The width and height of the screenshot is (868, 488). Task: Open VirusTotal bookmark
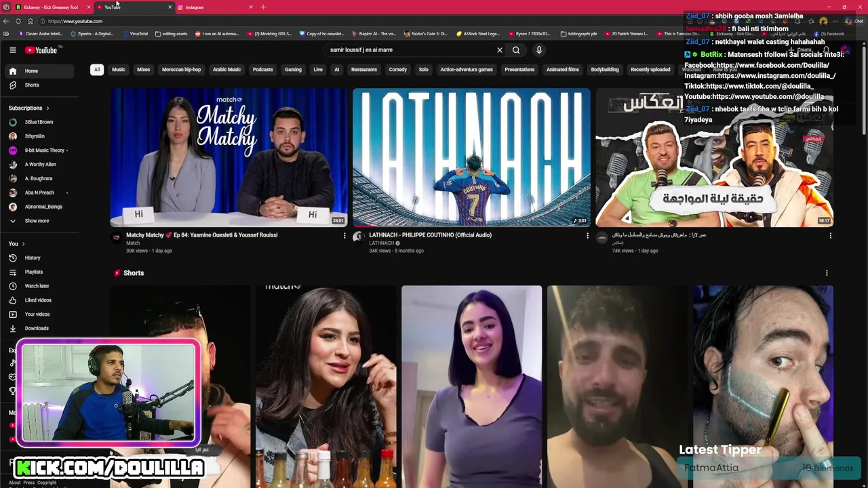[135, 33]
